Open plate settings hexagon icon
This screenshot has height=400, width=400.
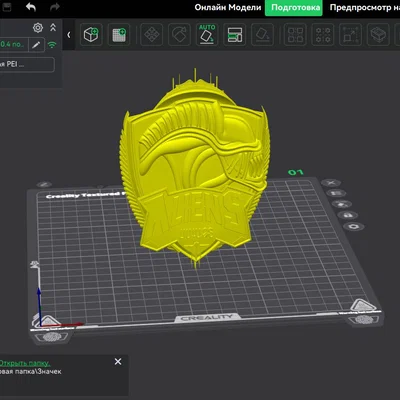point(354,226)
